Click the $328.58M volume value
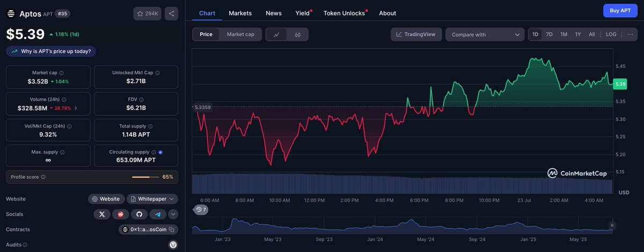The height and width of the screenshot is (252, 644). click(33, 108)
